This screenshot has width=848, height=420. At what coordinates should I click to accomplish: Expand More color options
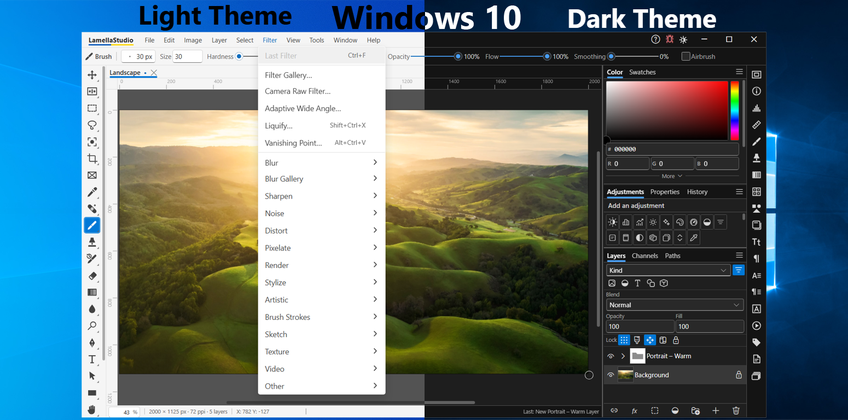coord(672,176)
